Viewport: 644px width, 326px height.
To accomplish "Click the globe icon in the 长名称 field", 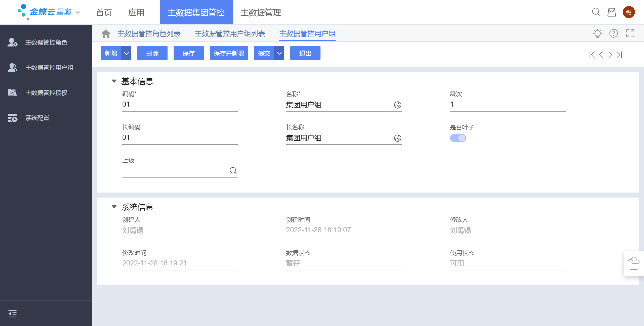I will (x=397, y=138).
